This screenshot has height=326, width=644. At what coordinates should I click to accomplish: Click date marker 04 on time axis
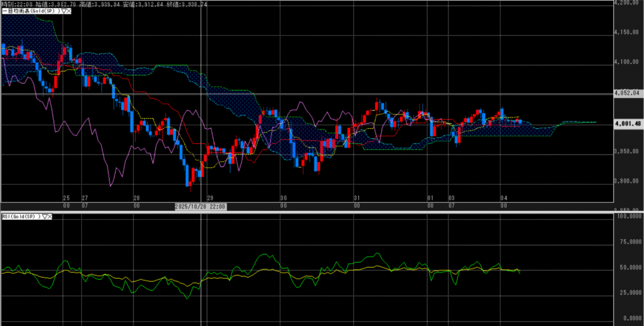pyautogui.click(x=503, y=197)
